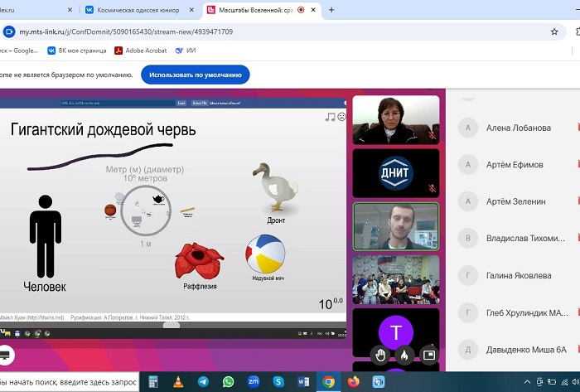Click the fire reaction icon

(x=404, y=355)
